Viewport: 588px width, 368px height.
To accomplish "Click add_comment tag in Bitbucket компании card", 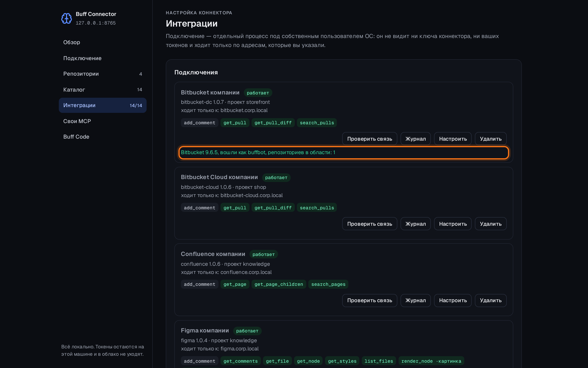I will coord(199,123).
